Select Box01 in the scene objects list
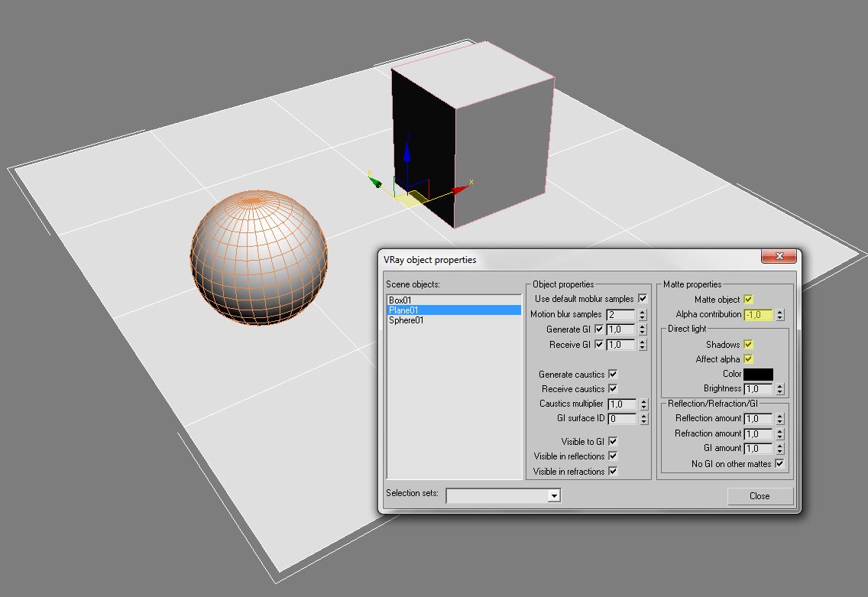The height and width of the screenshot is (597, 868). [x=453, y=300]
